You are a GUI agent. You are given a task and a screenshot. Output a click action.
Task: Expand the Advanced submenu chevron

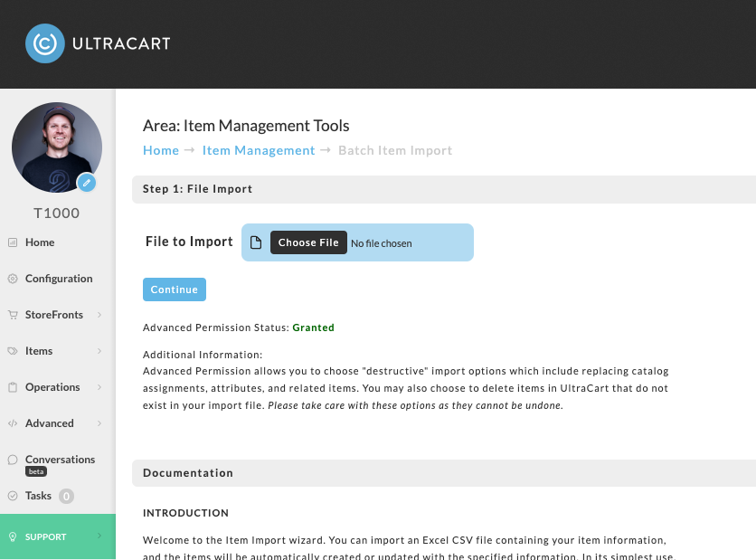(99, 423)
